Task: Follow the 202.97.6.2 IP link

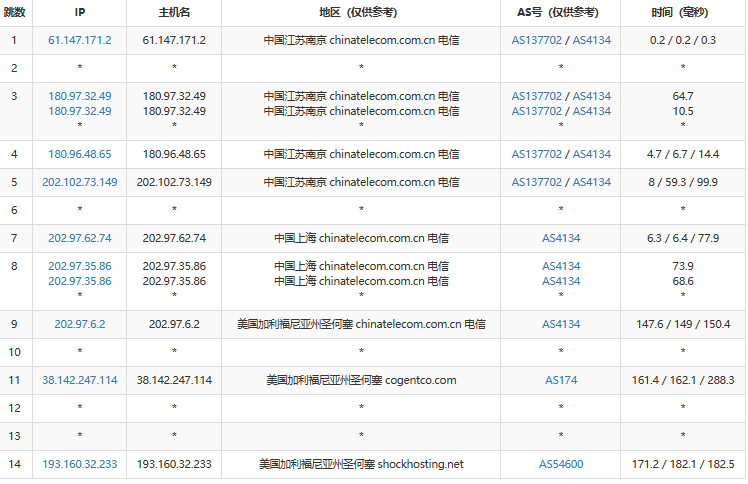Action: (x=80, y=324)
